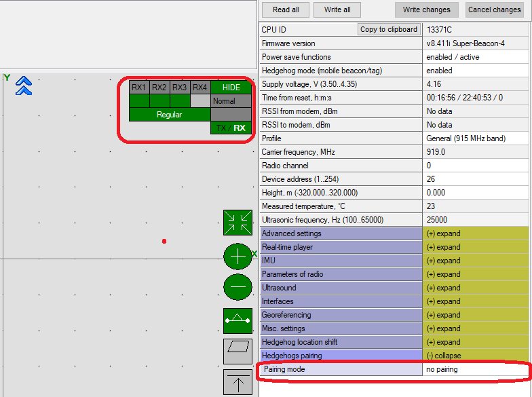The height and width of the screenshot is (397, 532).
Task: Click the Device address value field
Action: 476,179
